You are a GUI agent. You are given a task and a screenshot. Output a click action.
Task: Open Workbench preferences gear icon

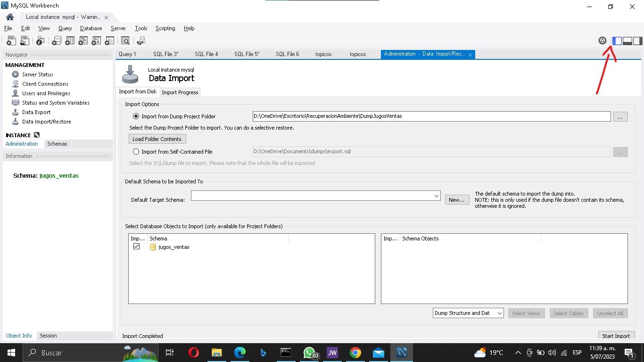[x=603, y=41]
